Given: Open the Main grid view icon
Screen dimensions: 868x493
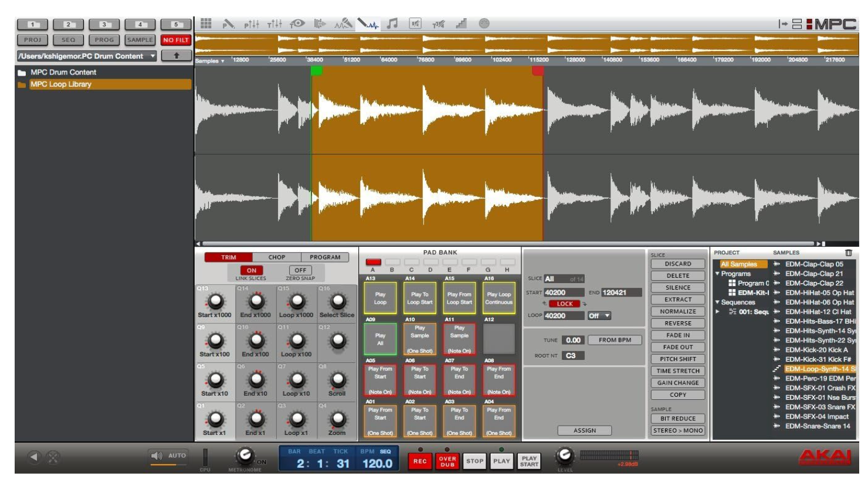Looking at the screenshot, I should click(x=206, y=23).
